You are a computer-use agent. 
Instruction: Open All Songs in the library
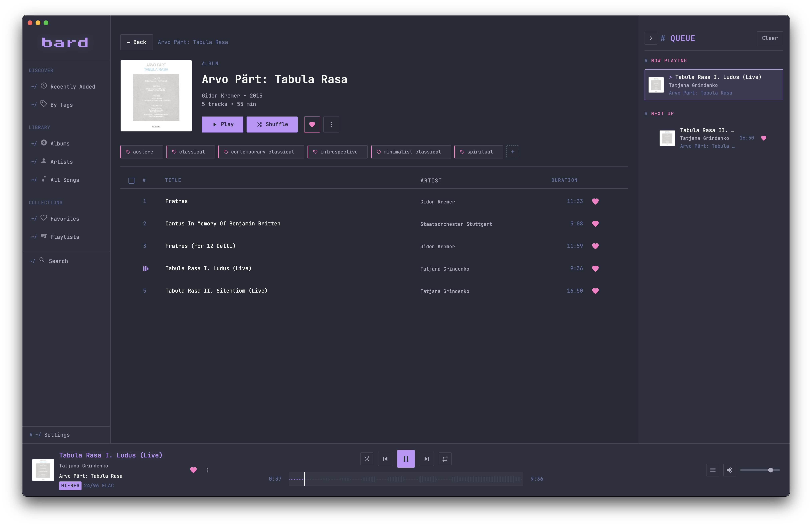[65, 180]
